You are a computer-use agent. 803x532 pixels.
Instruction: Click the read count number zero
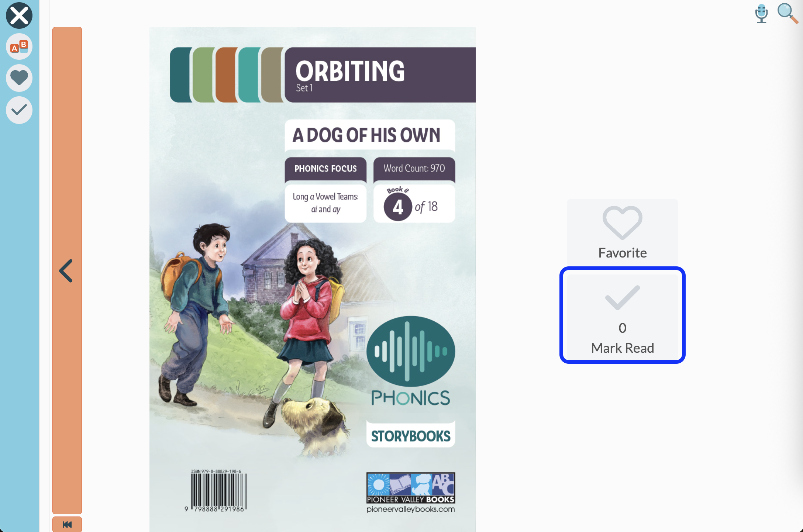point(623,328)
